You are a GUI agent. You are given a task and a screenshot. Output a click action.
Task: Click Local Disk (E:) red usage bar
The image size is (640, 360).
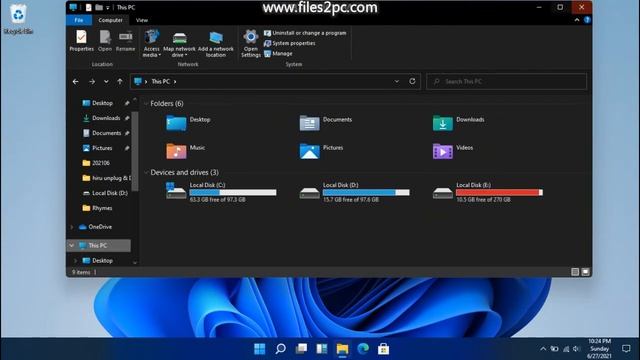click(x=499, y=193)
